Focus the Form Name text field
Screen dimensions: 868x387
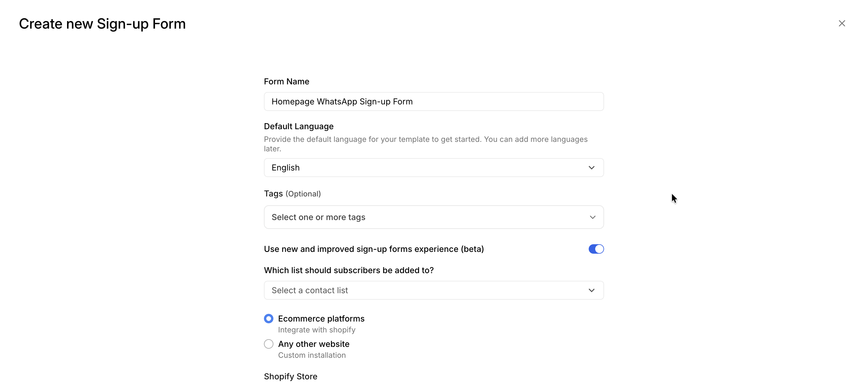click(x=433, y=102)
